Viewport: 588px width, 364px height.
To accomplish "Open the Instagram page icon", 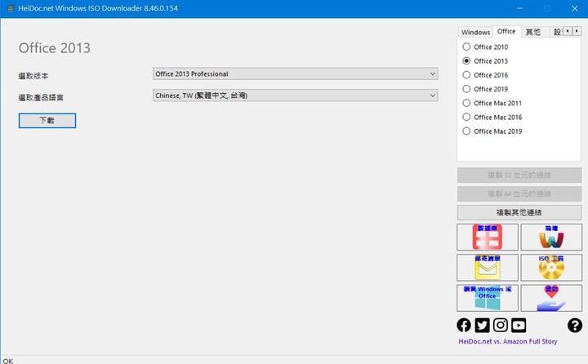I will pyautogui.click(x=501, y=325).
